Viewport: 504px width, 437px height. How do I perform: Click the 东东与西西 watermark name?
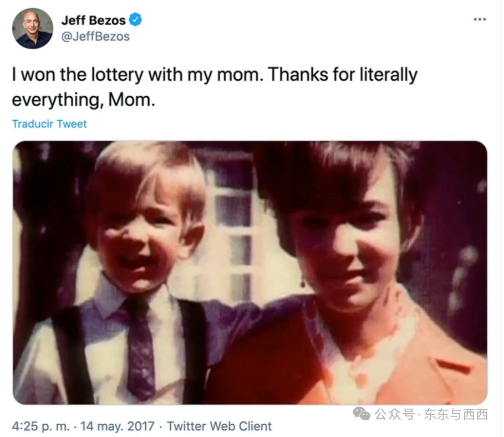pos(456,414)
